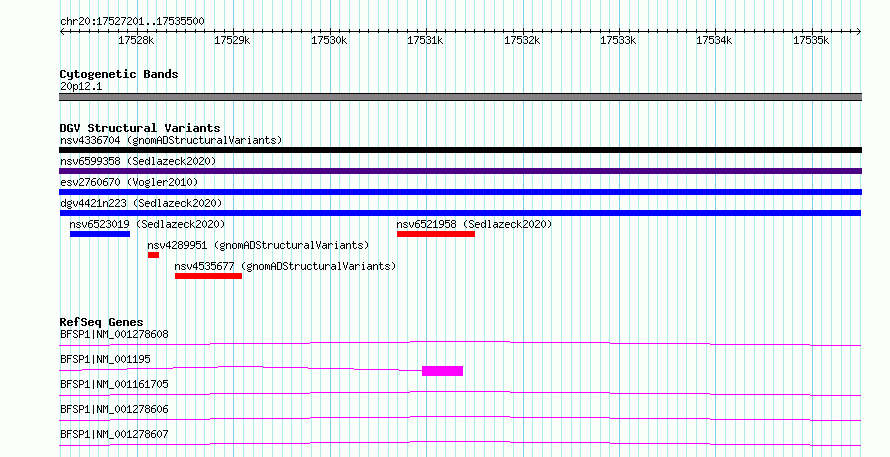Select the nsv6521958 red variant bar
The width and height of the screenshot is (890, 457).
[x=436, y=234]
